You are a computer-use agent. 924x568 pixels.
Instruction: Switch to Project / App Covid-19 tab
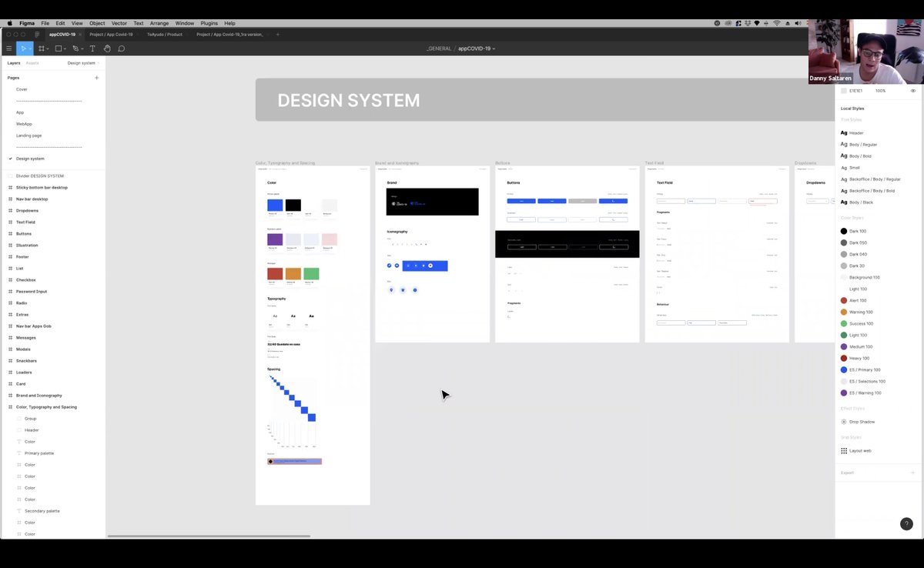(x=111, y=34)
